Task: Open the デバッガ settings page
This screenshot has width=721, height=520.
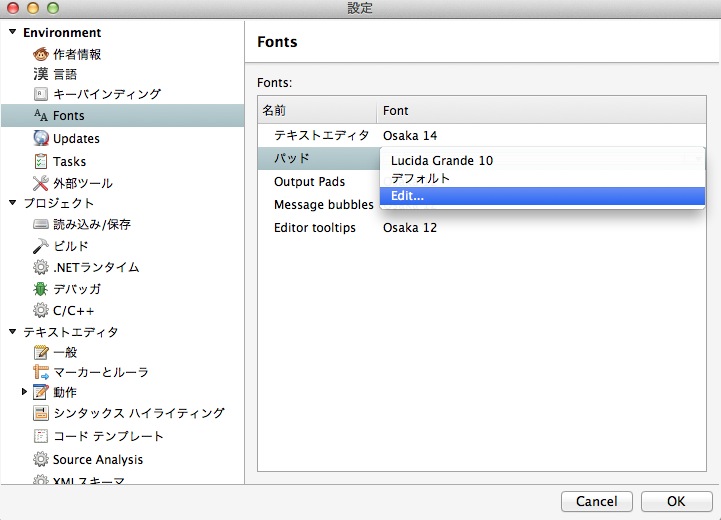Action: [77, 289]
